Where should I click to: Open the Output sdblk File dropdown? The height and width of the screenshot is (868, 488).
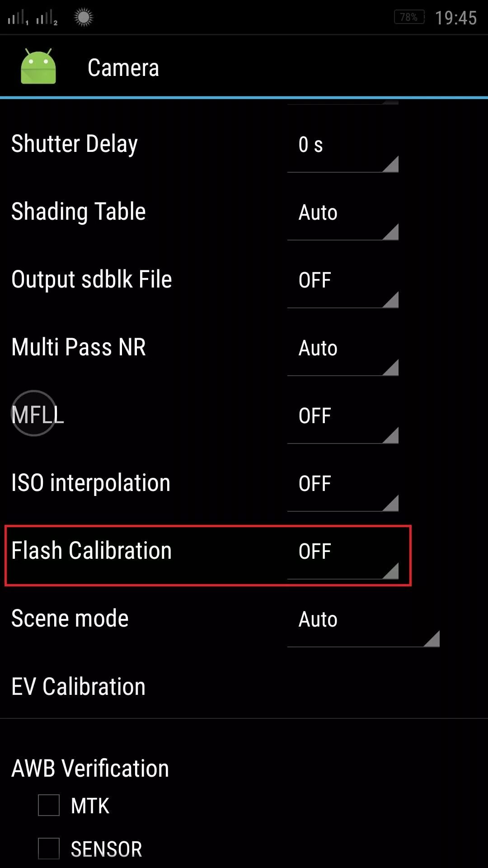point(343,281)
